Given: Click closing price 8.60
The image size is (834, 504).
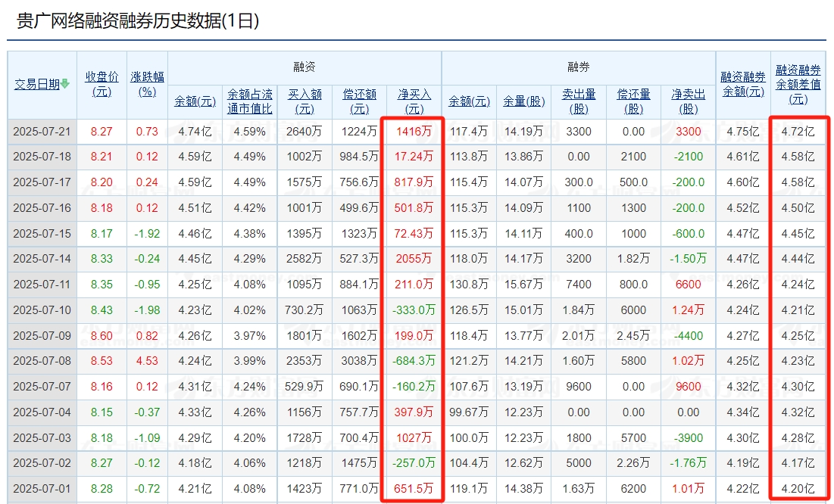Looking at the screenshot, I should click(x=102, y=335).
